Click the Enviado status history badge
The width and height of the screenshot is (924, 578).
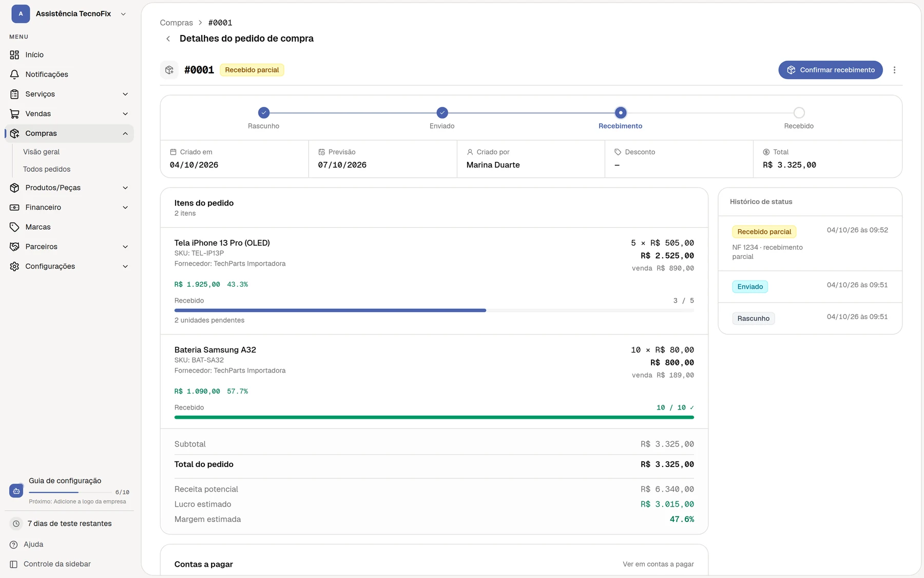750,287
